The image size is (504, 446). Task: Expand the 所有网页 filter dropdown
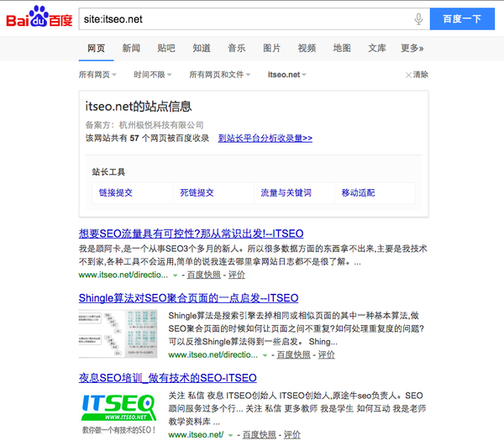click(97, 75)
